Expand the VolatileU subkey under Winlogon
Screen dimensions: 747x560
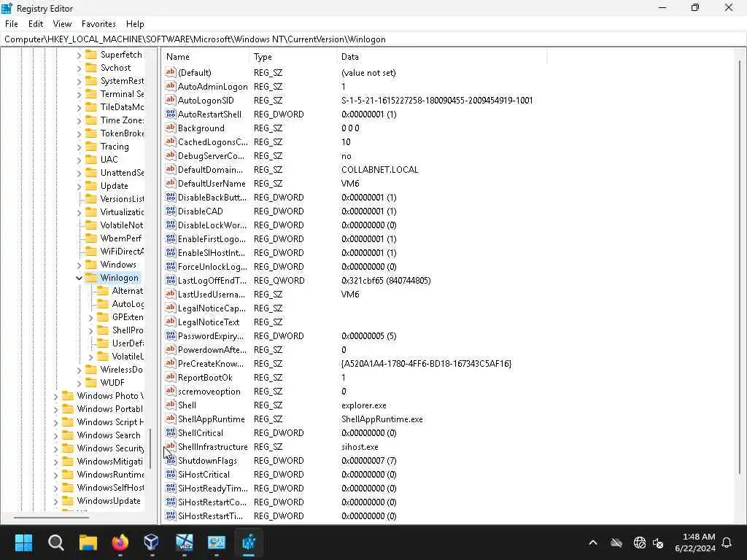(x=90, y=357)
